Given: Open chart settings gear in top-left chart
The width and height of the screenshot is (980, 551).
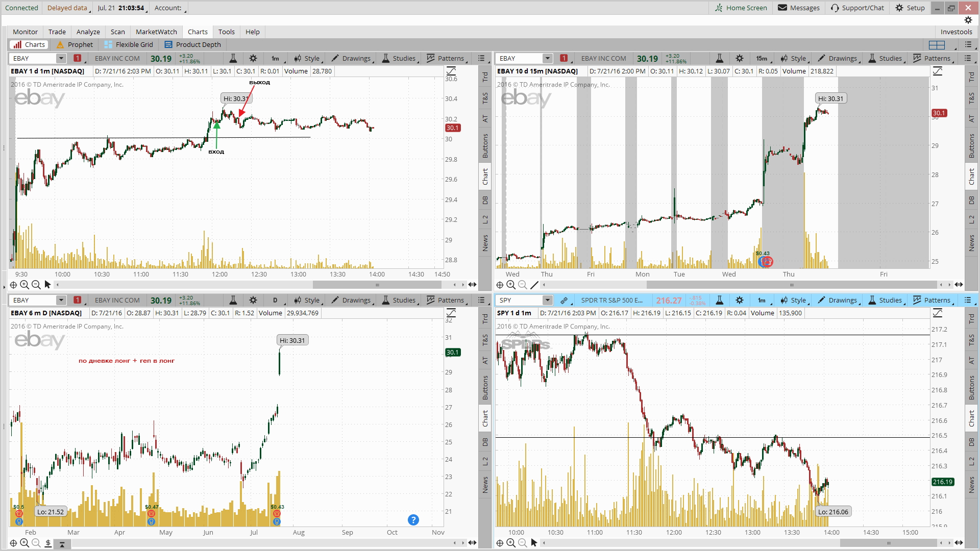Looking at the screenshot, I should pyautogui.click(x=253, y=58).
